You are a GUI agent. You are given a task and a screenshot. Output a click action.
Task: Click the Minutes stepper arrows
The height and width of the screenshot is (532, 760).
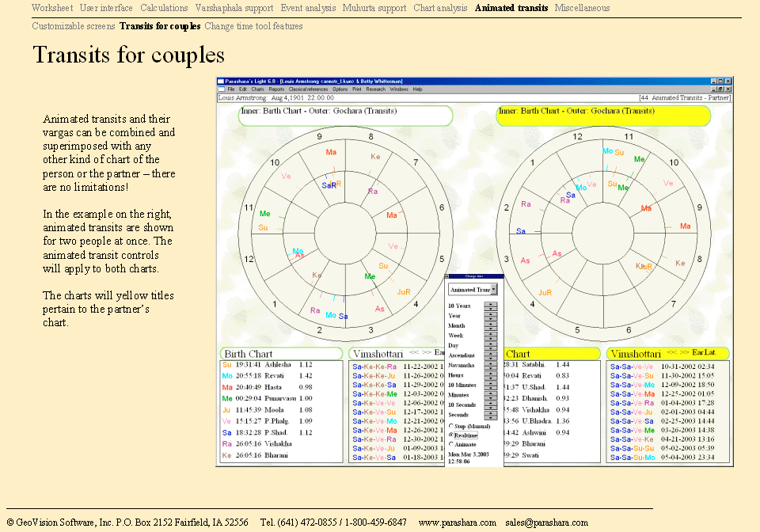[491, 395]
